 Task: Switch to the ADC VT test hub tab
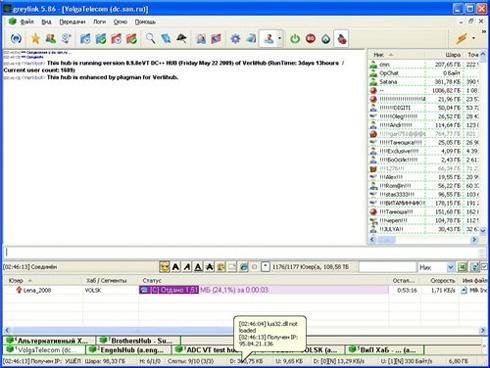(206, 350)
